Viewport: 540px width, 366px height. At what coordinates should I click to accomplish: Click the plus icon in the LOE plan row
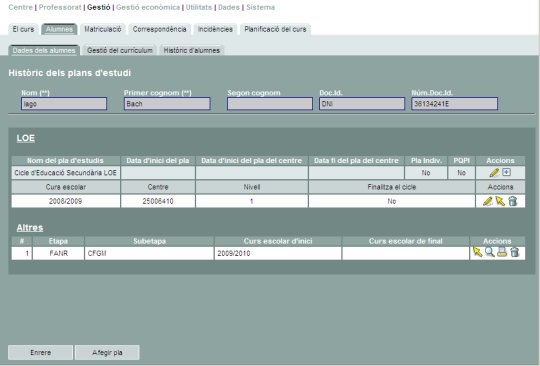506,172
